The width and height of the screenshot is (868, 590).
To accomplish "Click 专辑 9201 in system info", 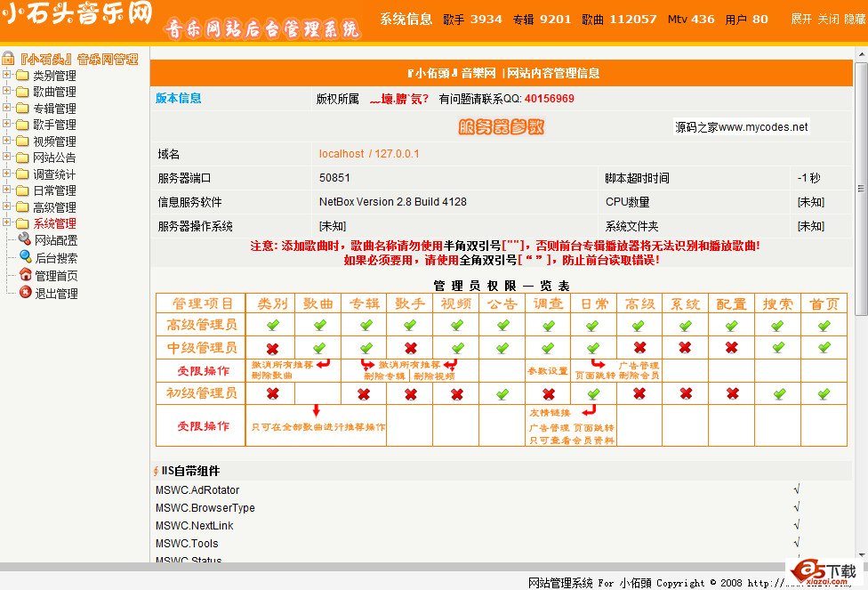I will [x=542, y=20].
